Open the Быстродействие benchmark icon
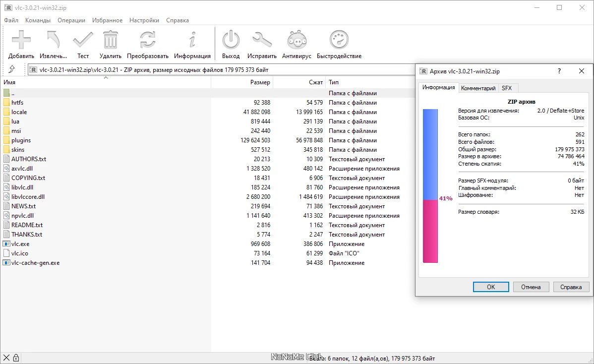 (x=339, y=40)
